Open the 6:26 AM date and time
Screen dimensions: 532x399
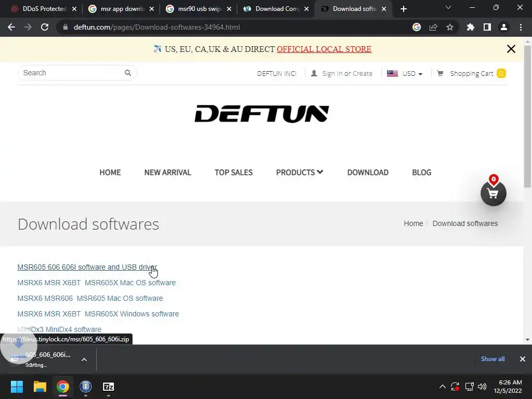(508, 387)
